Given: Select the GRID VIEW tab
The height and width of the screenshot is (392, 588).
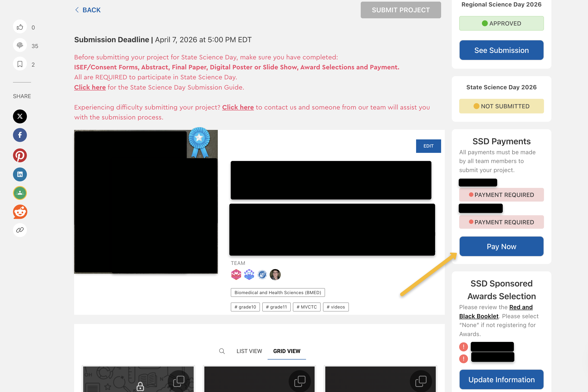Looking at the screenshot, I should (286, 351).
